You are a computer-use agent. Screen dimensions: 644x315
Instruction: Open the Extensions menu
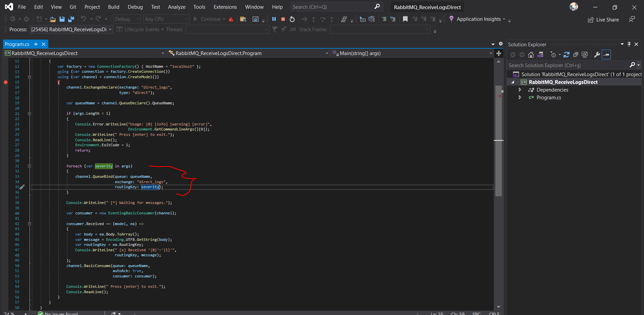(225, 7)
